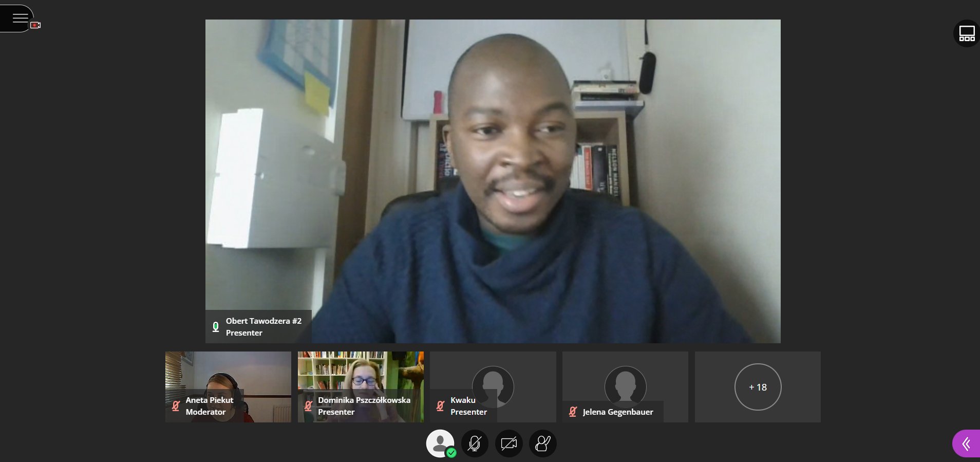Click the Obert Tawodzera #2 name label
980x462 pixels.
[x=263, y=321]
